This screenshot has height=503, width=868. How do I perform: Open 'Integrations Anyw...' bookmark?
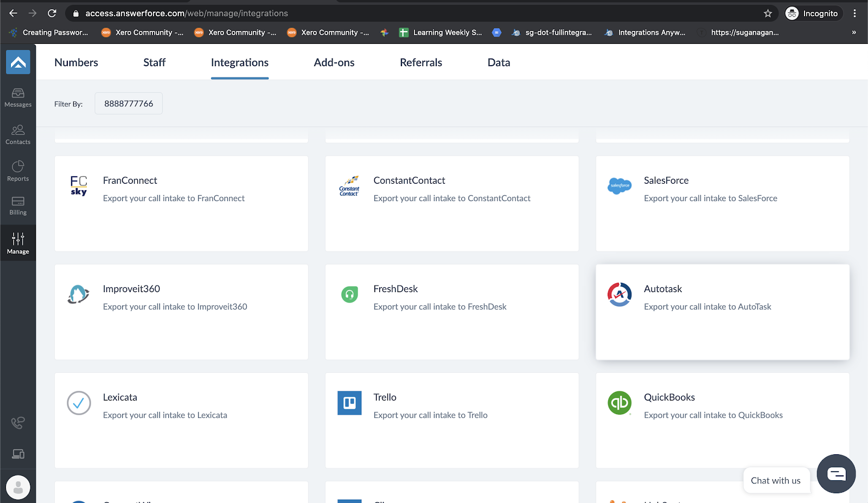pos(645,33)
